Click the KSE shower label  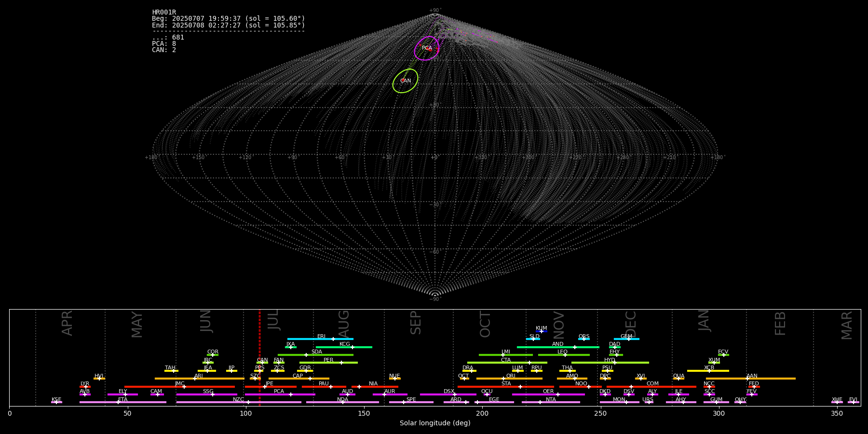(56, 400)
